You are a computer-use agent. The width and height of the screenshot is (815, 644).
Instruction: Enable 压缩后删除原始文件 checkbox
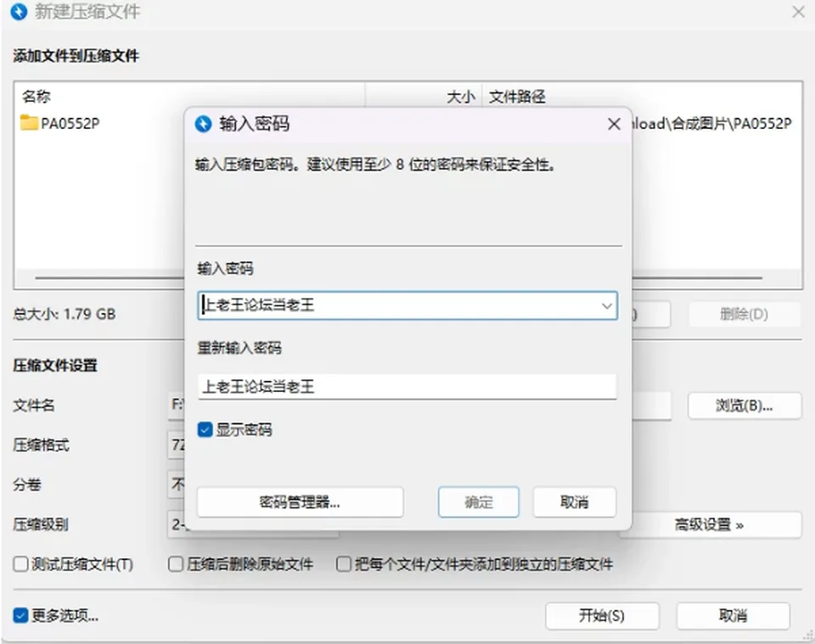(x=176, y=564)
